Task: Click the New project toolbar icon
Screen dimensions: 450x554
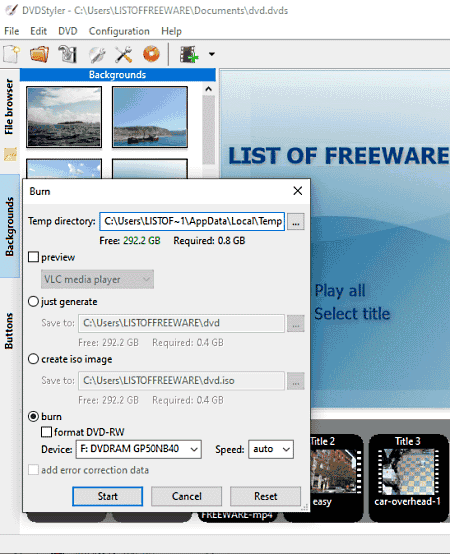Action: pos(11,54)
